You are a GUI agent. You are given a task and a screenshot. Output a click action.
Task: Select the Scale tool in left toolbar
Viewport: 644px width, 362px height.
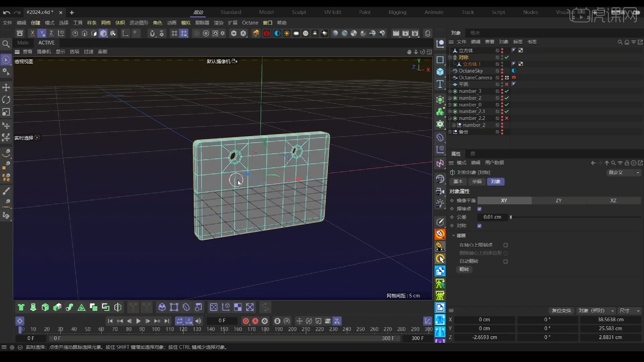[x=6, y=112]
